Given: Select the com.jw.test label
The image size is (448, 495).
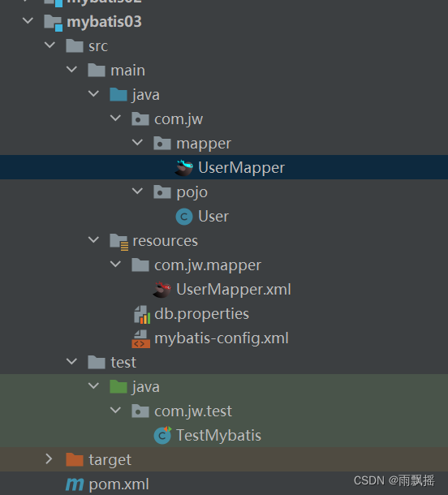Looking at the screenshot, I should click(193, 411).
